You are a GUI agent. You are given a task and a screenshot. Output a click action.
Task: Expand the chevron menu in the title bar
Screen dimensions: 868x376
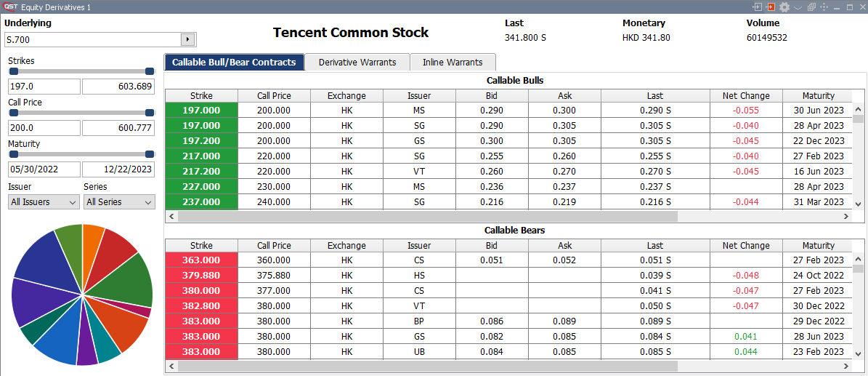click(798, 7)
